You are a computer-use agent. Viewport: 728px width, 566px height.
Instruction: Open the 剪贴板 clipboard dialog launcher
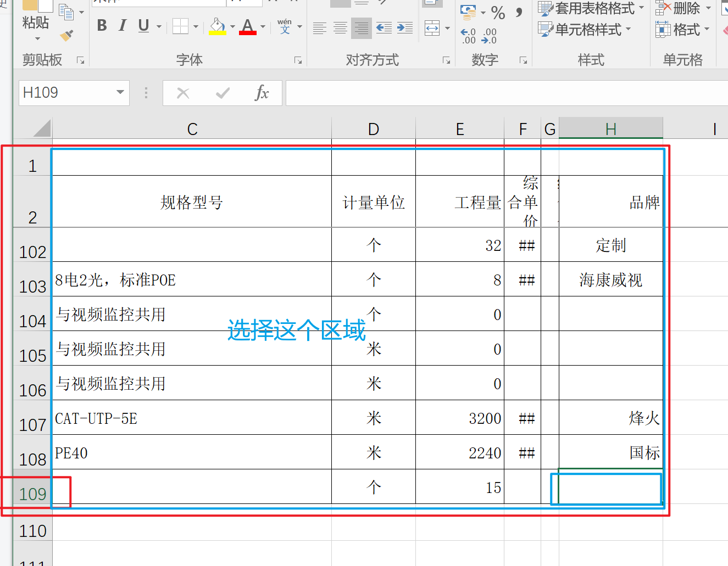click(81, 60)
